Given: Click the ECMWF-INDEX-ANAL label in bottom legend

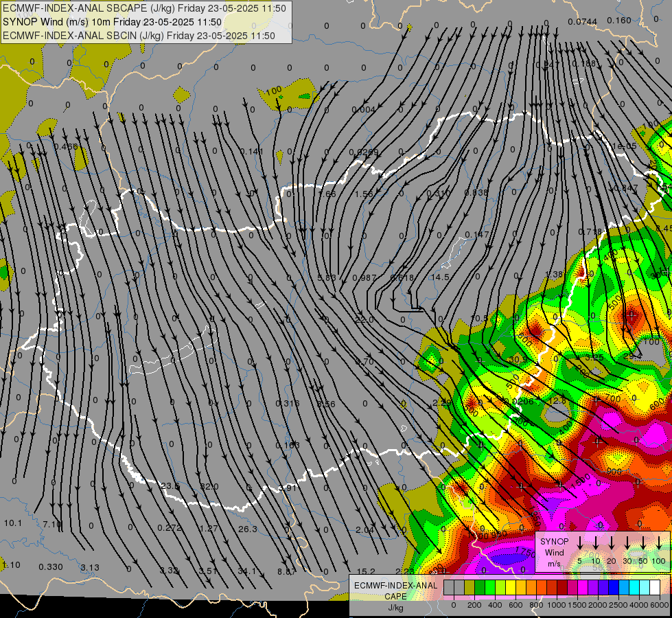Looking at the screenshot, I should [x=396, y=586].
